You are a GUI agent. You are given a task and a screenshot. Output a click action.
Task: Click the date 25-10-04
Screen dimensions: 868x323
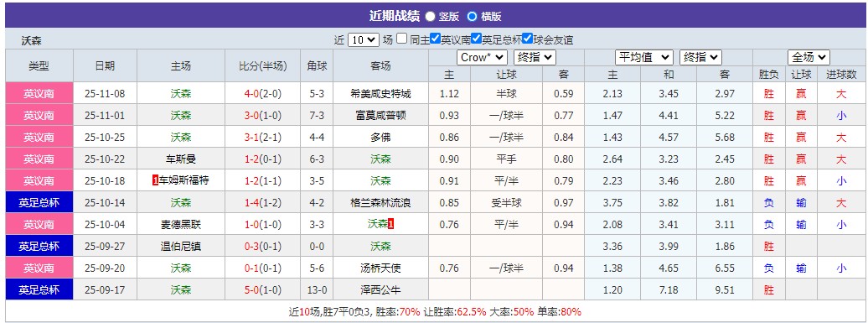click(105, 224)
